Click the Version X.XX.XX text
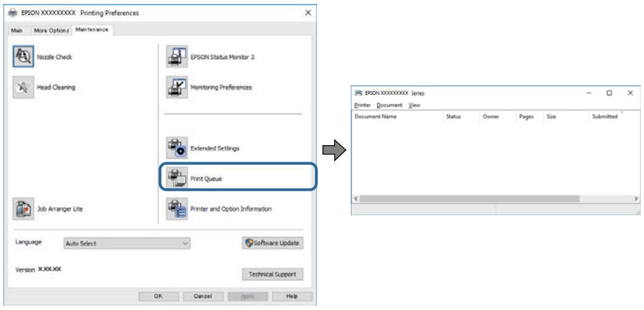 (38, 270)
